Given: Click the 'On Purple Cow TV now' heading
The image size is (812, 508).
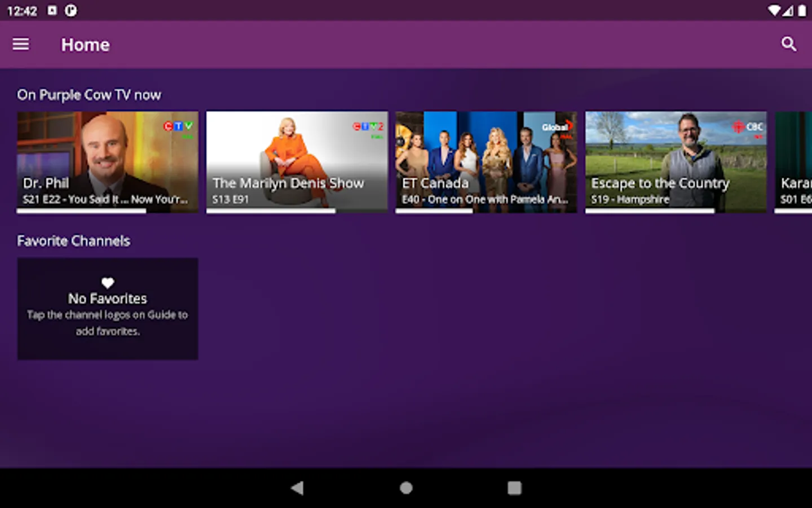Looking at the screenshot, I should [89, 95].
